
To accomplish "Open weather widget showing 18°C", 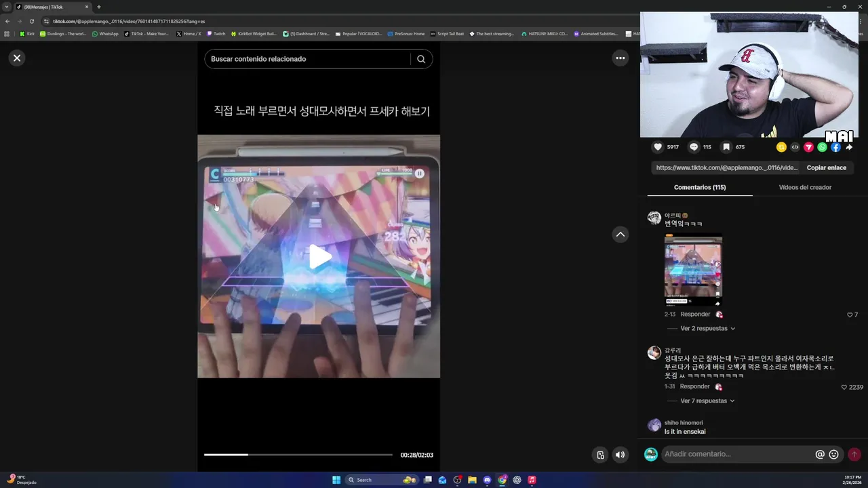I will click(22, 480).
